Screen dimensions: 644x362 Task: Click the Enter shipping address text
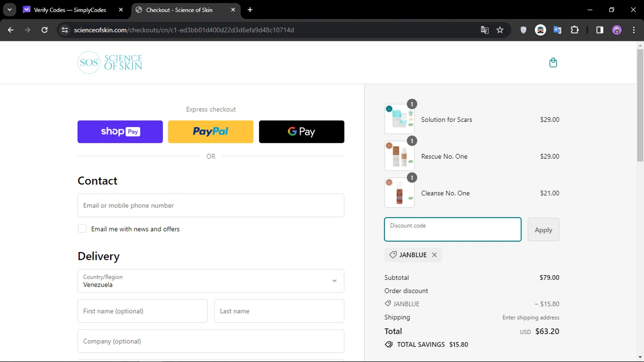tap(531, 318)
